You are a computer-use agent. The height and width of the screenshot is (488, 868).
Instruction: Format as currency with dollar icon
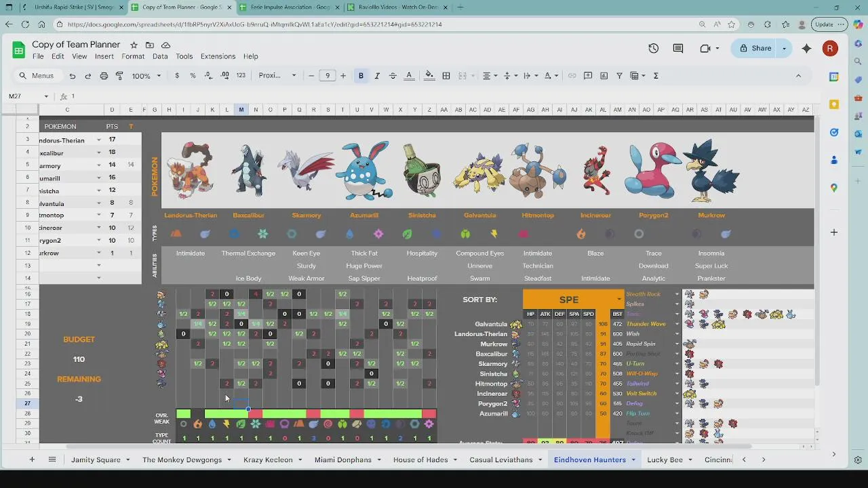click(x=177, y=76)
